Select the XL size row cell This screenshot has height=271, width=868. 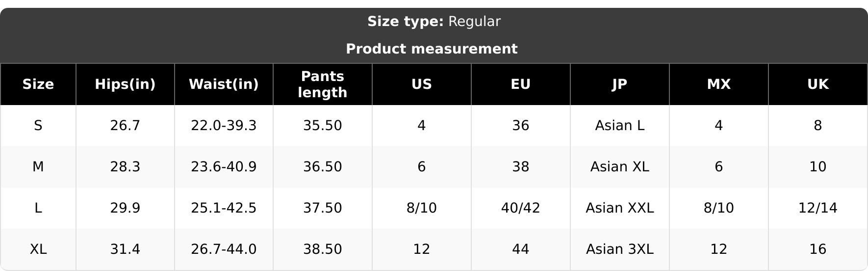click(x=38, y=249)
